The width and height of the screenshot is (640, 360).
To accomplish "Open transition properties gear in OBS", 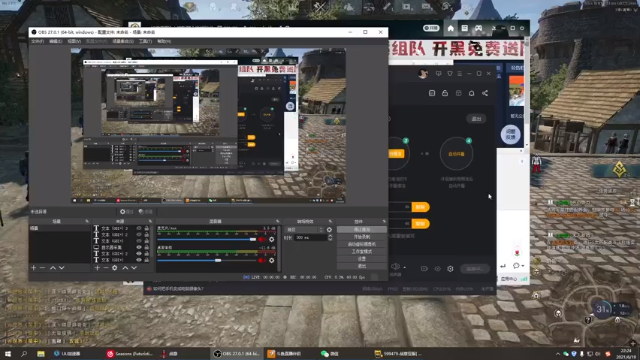I will 329,230.
